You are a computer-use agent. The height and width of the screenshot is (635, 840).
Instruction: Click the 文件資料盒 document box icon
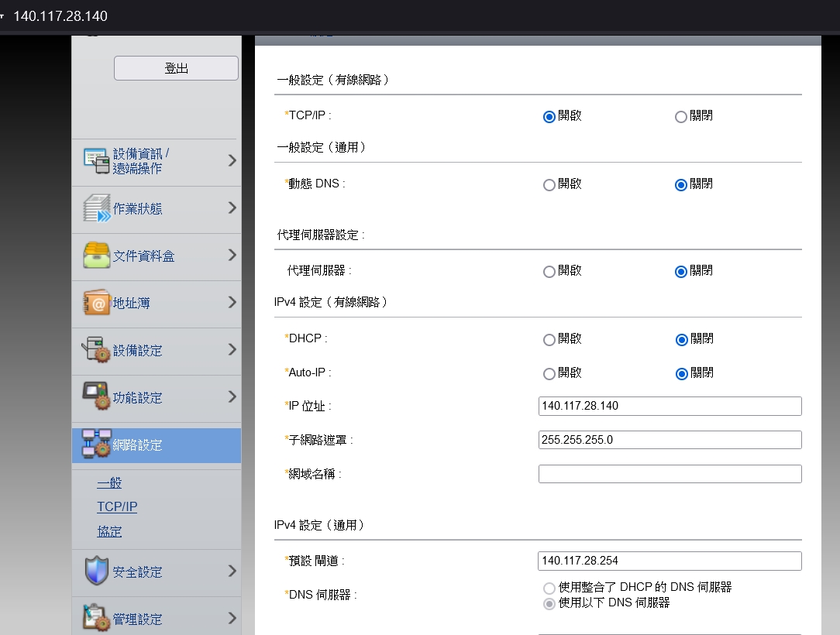(96, 256)
